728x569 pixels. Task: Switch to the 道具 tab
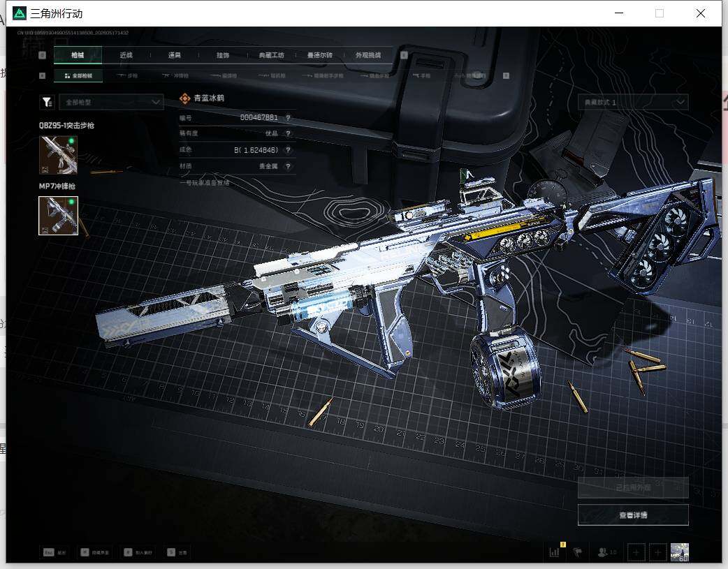point(174,55)
